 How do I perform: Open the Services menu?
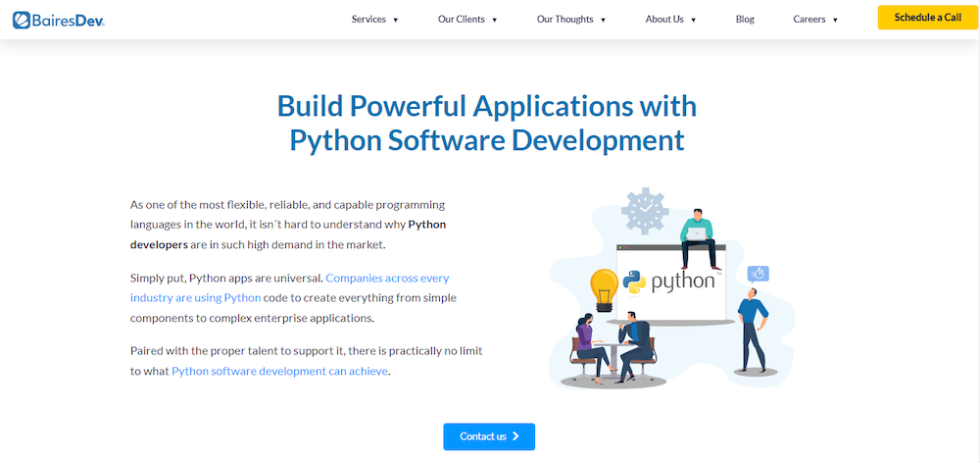point(368,20)
